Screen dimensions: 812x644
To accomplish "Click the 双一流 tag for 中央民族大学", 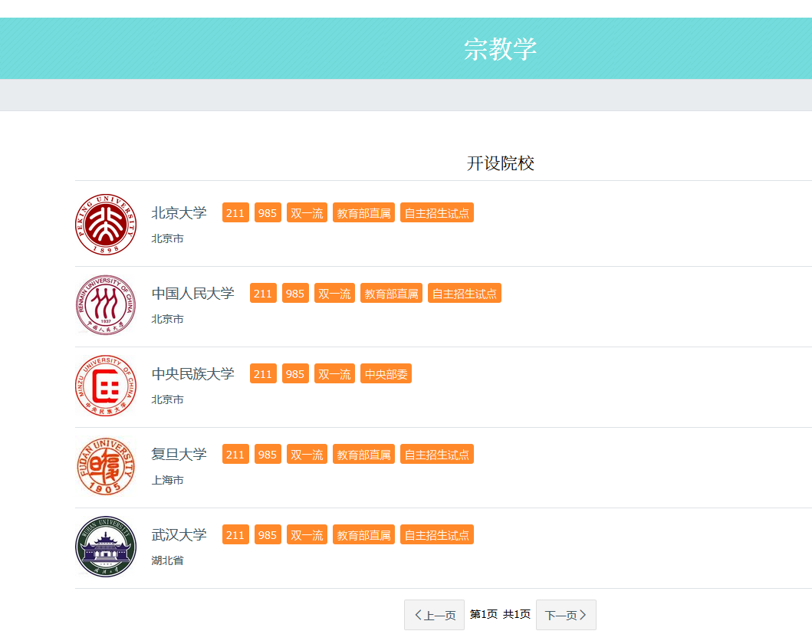I will [334, 374].
